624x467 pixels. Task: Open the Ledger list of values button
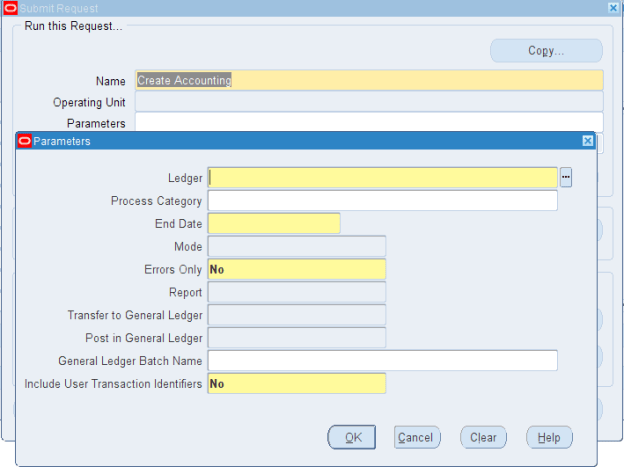click(566, 178)
